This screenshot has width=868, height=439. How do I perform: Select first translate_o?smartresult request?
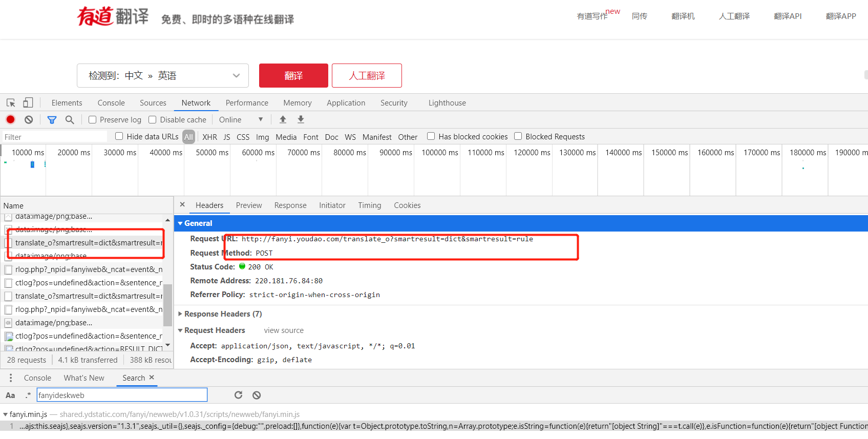pyautogui.click(x=86, y=242)
